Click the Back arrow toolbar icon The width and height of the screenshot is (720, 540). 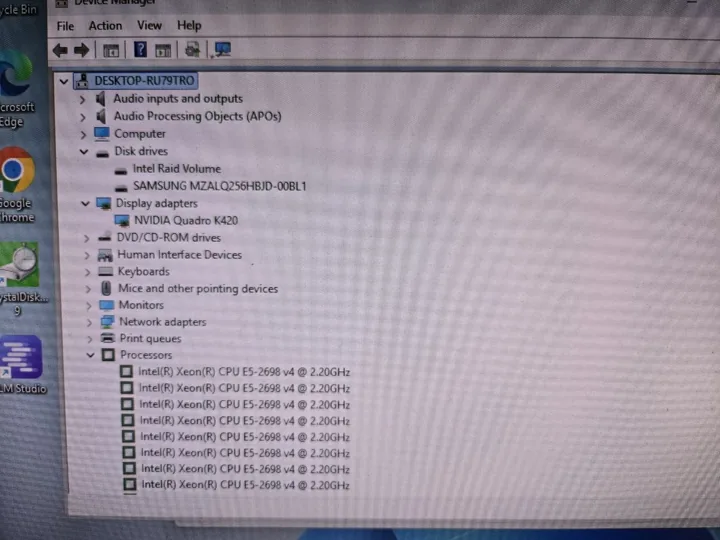pyautogui.click(x=60, y=50)
